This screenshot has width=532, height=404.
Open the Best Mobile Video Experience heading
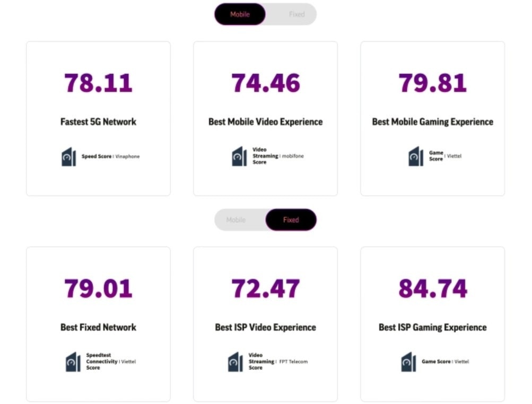pos(265,122)
